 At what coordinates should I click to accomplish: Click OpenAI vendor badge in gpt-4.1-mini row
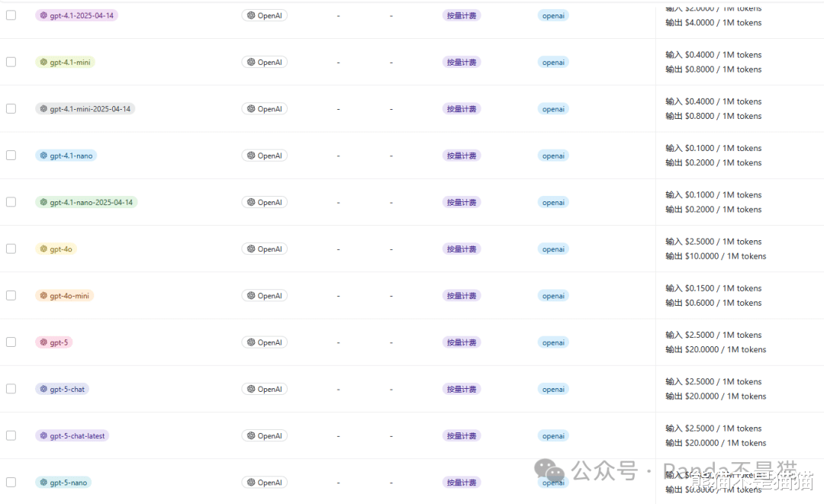click(264, 63)
